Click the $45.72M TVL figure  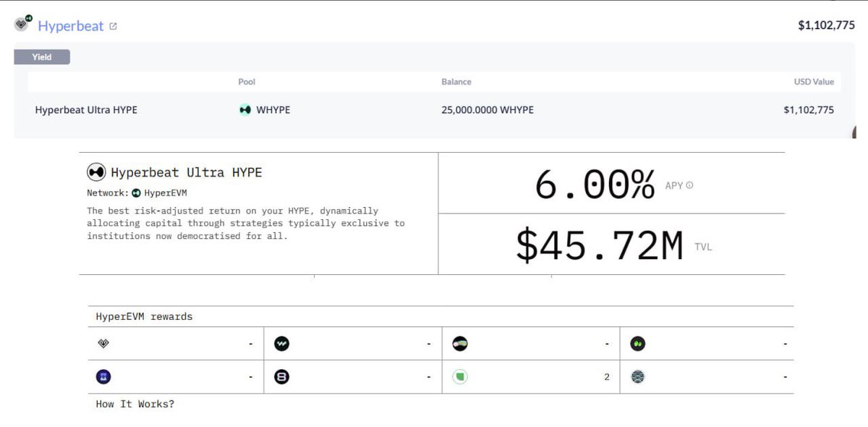[x=599, y=245]
